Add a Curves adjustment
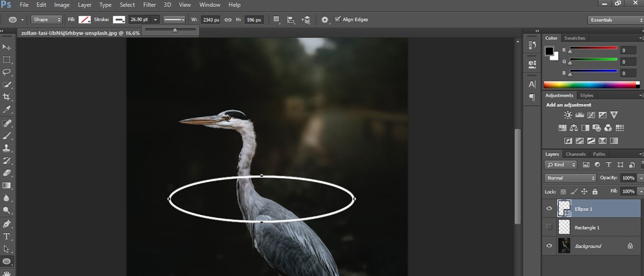The image size is (644, 276). pyautogui.click(x=591, y=115)
